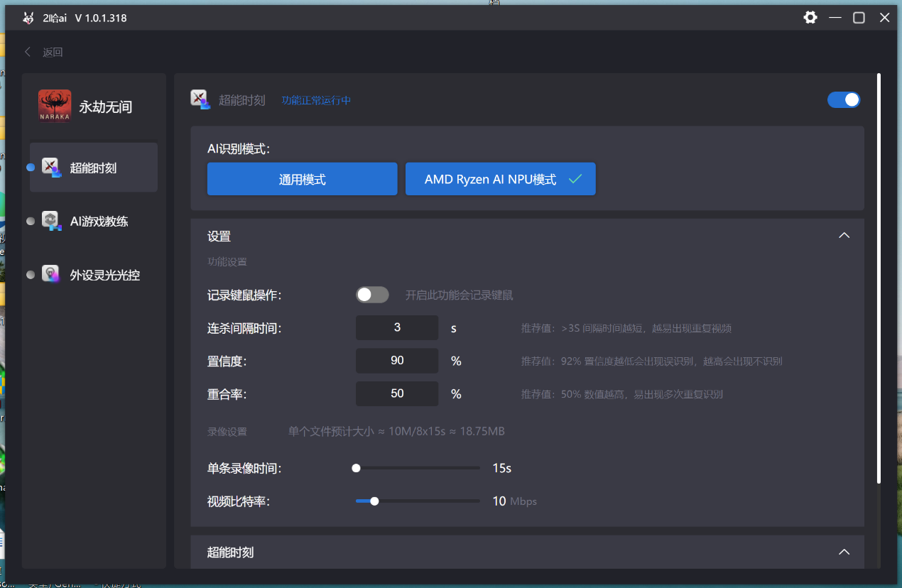
Task: Click the 置信度 input field
Action: 397,361
